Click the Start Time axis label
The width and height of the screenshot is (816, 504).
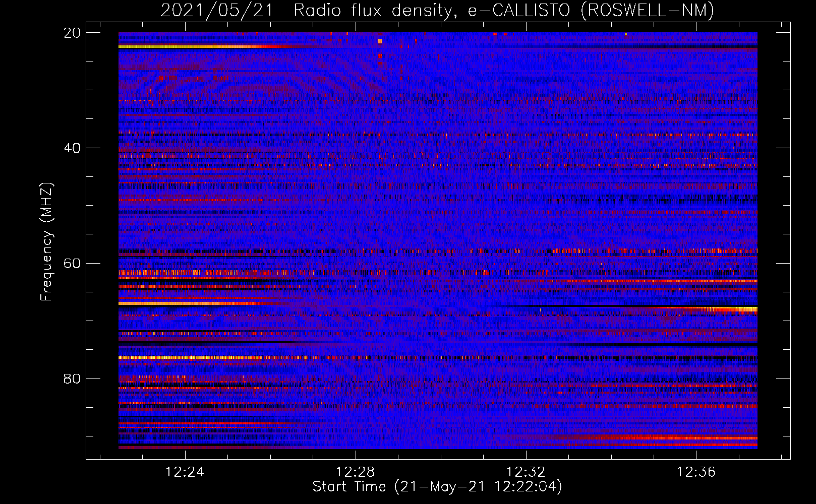(437, 487)
